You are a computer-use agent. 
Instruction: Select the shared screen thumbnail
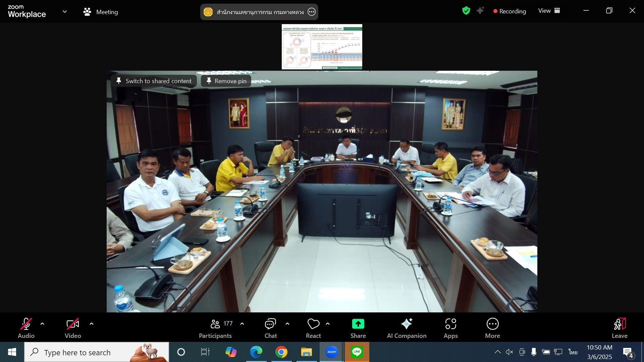[322, 47]
